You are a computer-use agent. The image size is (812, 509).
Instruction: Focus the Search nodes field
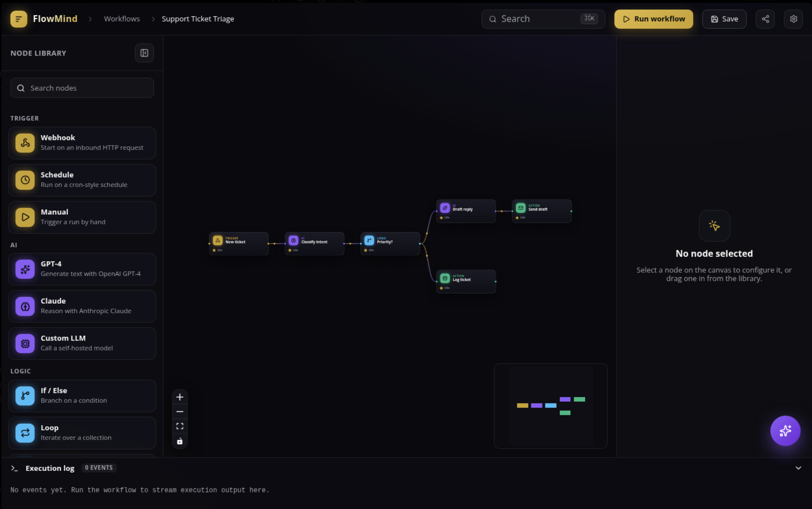(x=82, y=88)
